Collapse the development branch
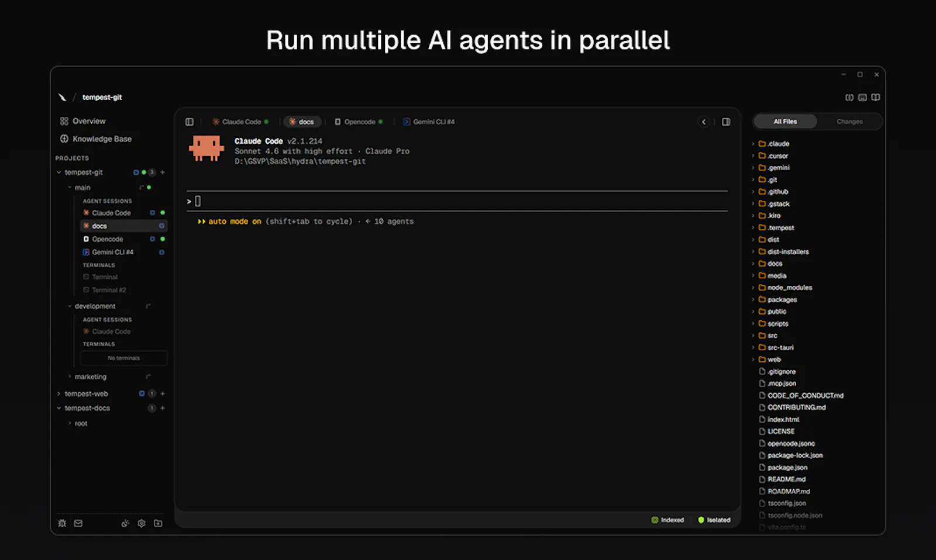 coord(70,306)
